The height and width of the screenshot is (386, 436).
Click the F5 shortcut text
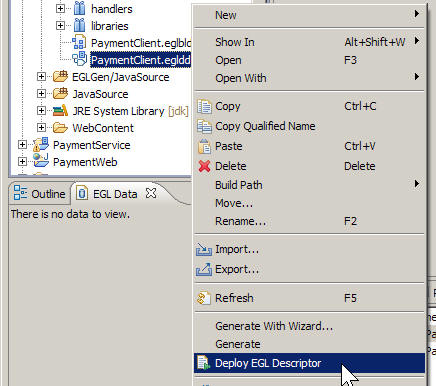click(350, 298)
